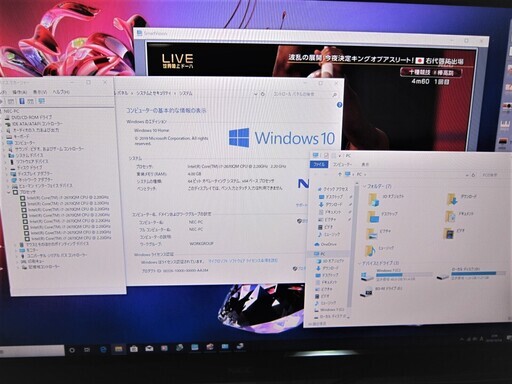Open the ダウンロード folder icon in Explorer
512x384 pixels.
point(452,199)
